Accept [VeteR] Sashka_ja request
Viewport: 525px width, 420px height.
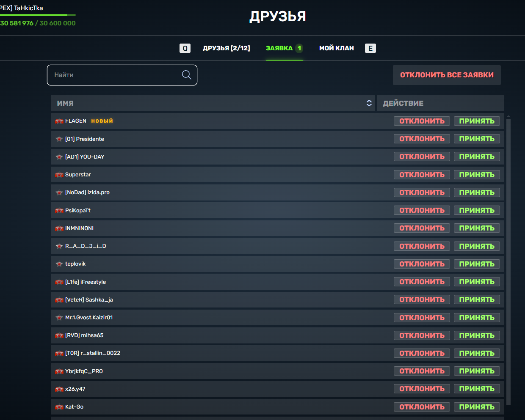pyautogui.click(x=477, y=299)
